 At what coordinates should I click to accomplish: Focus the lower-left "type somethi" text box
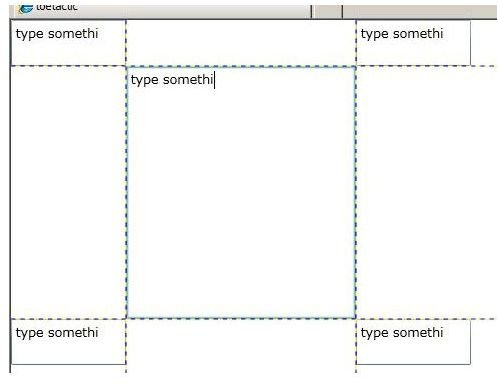pos(68,342)
